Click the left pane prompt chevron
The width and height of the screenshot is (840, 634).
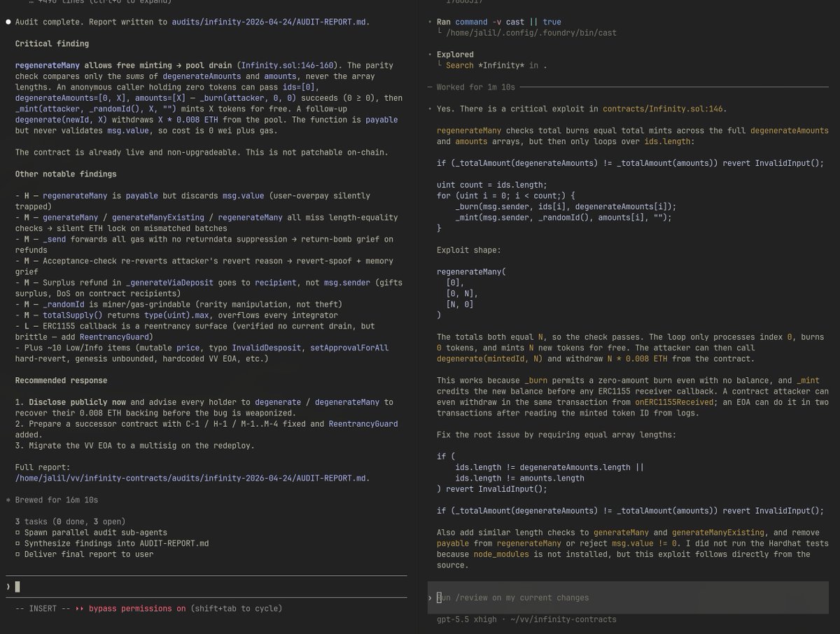pos(8,586)
